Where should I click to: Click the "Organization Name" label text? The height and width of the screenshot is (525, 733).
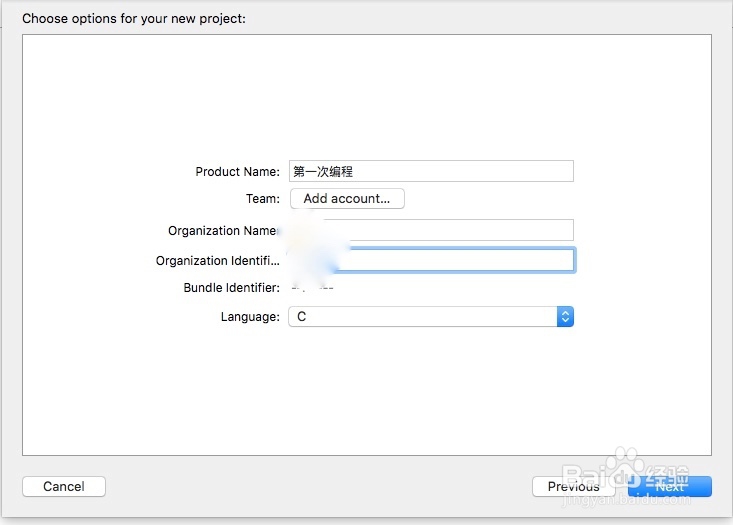coord(221,230)
